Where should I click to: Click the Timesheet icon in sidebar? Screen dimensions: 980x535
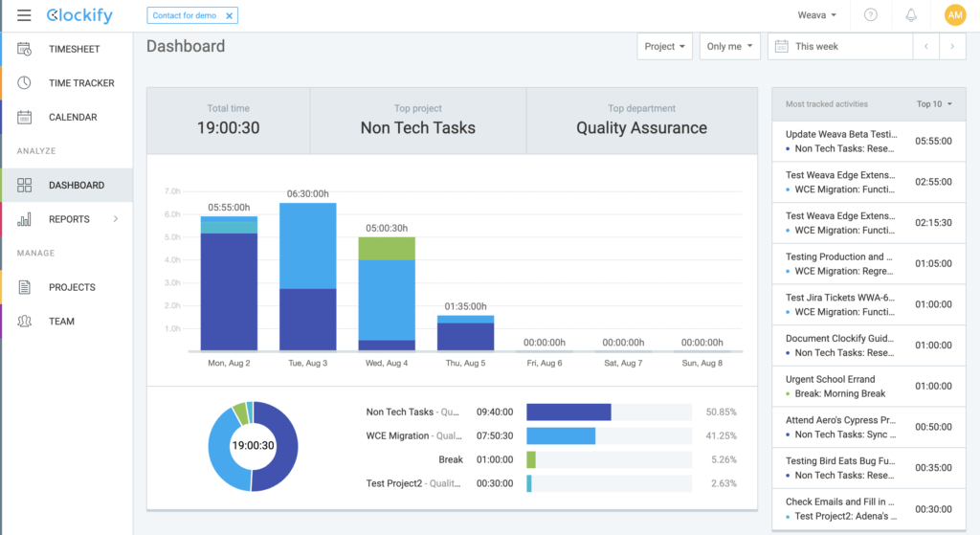tap(24, 49)
